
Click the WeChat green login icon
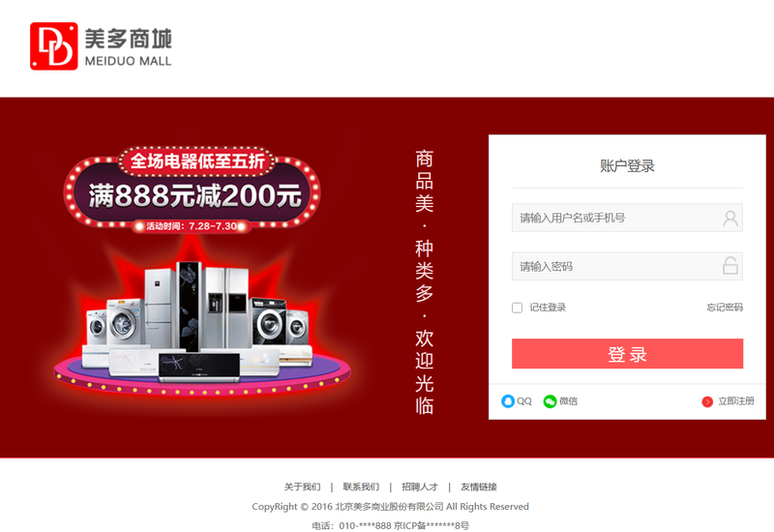[550, 401]
